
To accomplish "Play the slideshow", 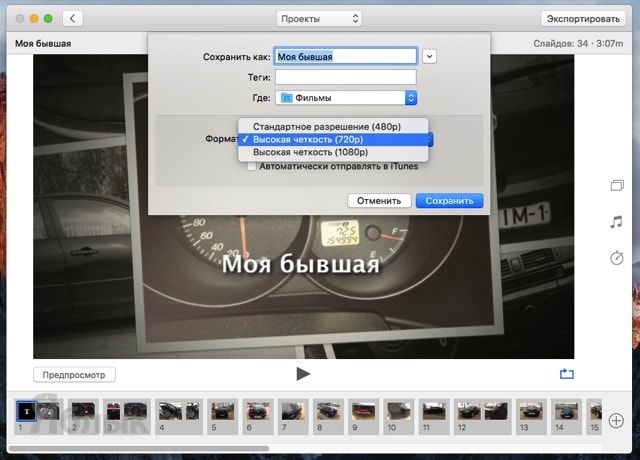I will click(x=303, y=374).
